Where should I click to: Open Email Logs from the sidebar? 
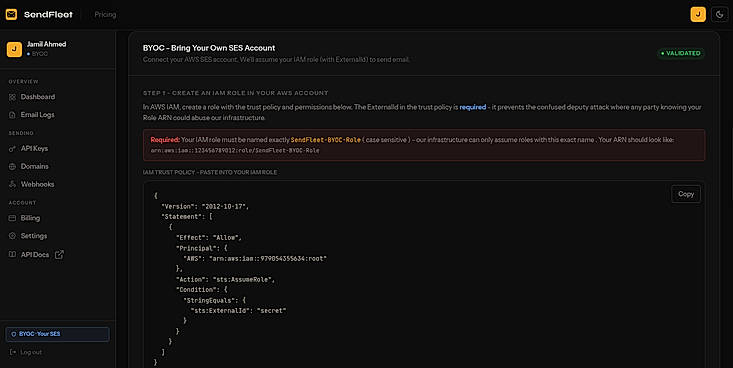tap(37, 115)
